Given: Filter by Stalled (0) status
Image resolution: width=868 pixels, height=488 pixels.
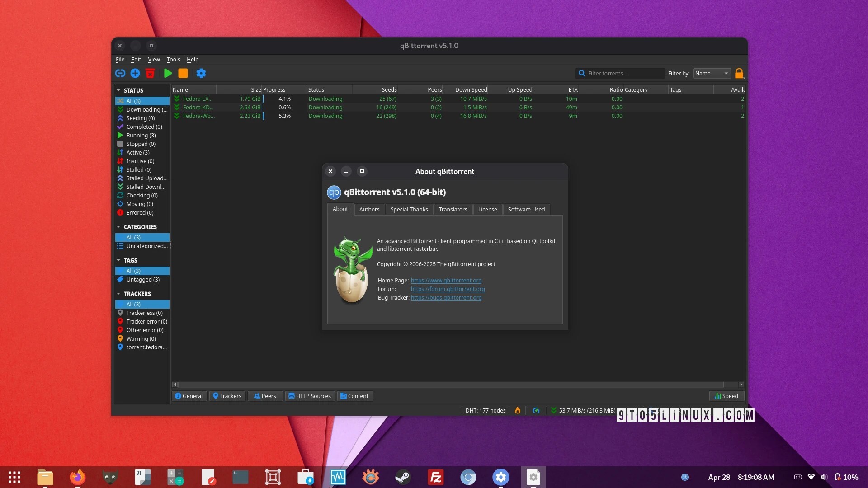Looking at the screenshot, I should [x=142, y=169].
